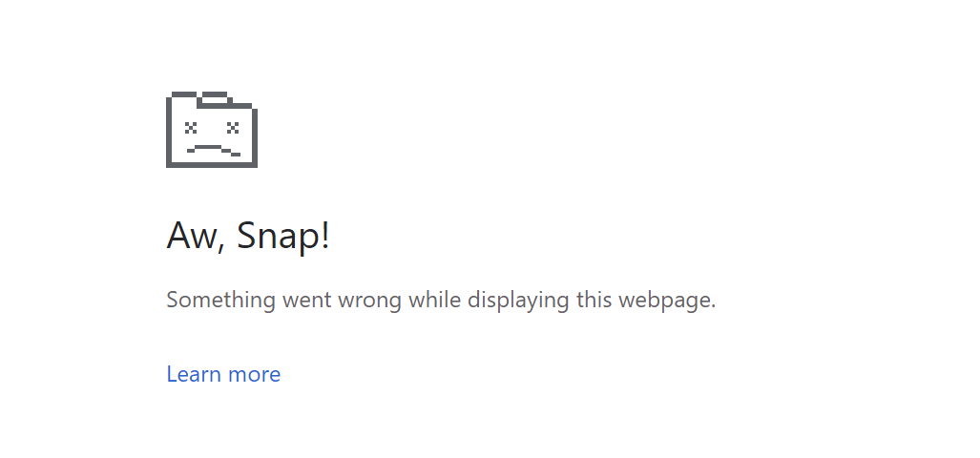
Task: Select the Aw, Snap! heading
Action: [247, 236]
